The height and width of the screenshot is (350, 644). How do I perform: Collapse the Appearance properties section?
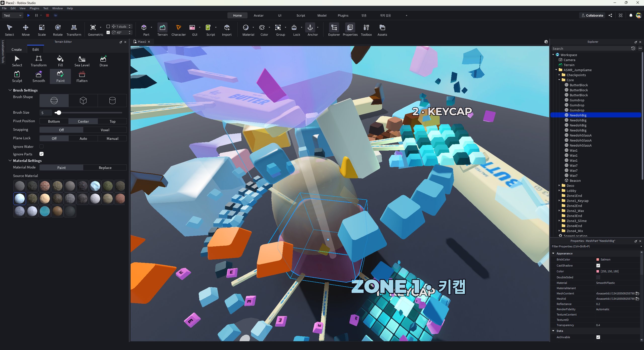[553, 253]
